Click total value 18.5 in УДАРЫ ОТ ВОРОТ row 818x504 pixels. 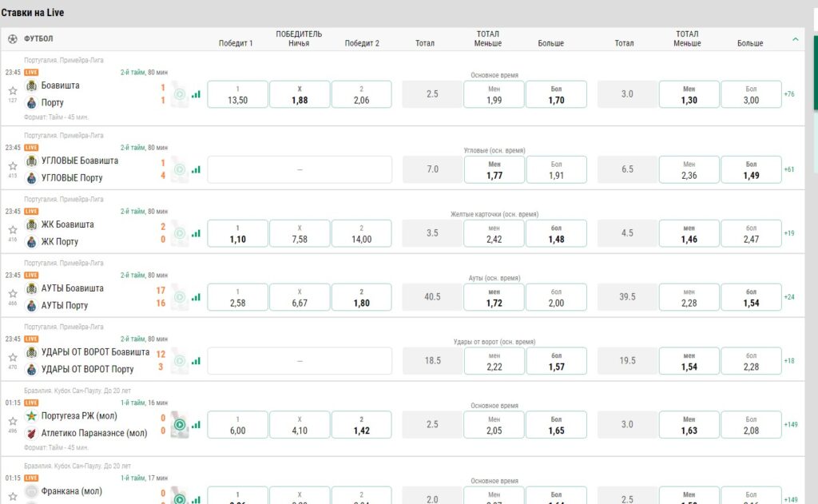tap(432, 360)
